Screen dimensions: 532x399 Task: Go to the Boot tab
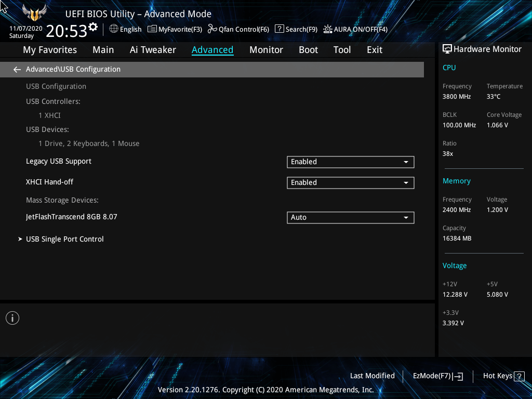pos(308,50)
